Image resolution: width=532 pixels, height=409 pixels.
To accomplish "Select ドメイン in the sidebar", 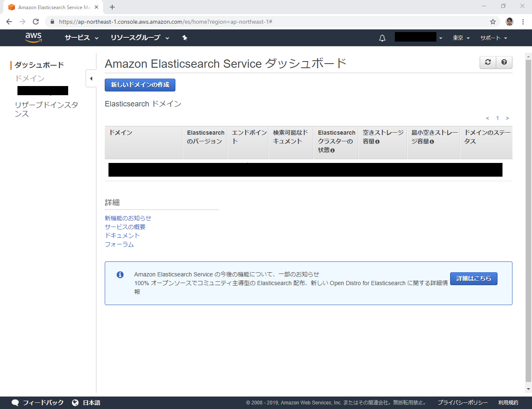I will [x=30, y=78].
